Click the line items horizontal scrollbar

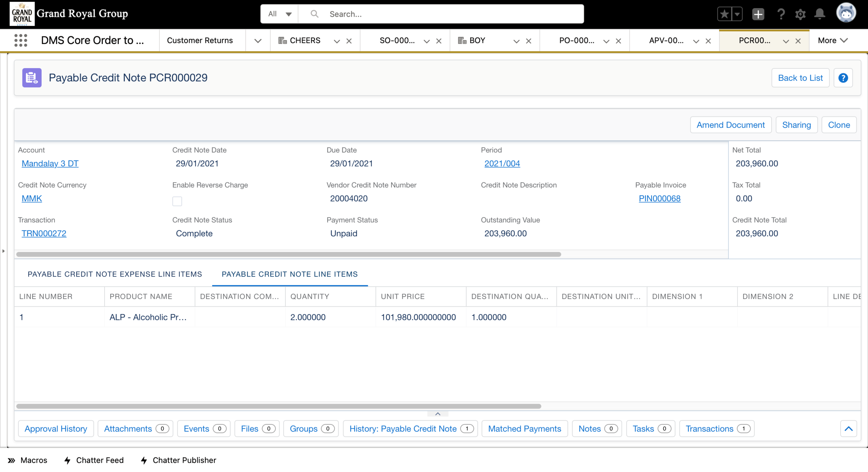point(279,406)
